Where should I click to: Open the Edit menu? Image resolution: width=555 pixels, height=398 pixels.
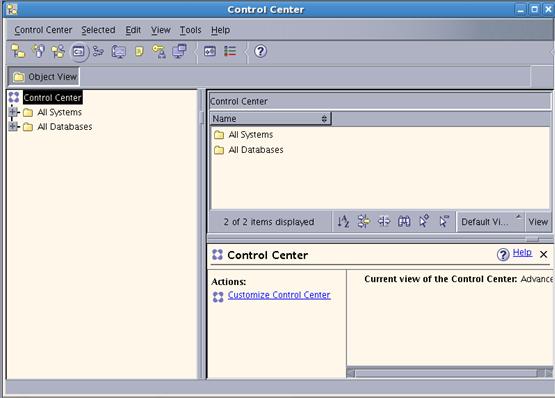(133, 30)
